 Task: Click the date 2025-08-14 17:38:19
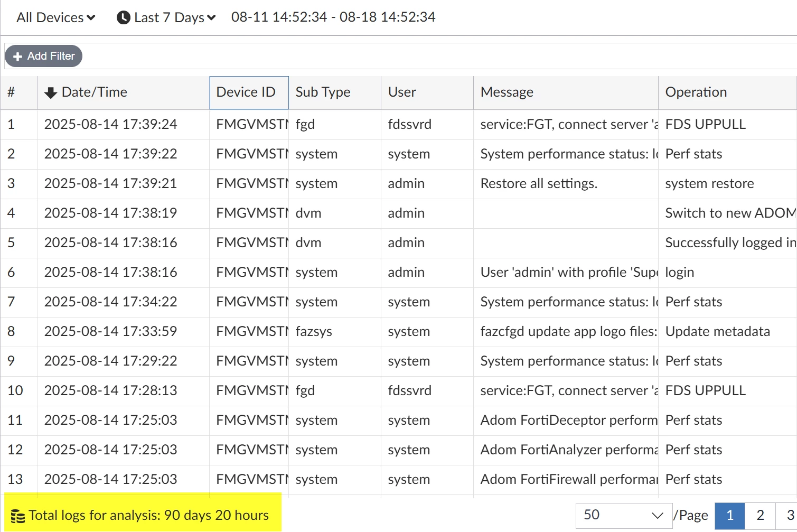(x=110, y=213)
